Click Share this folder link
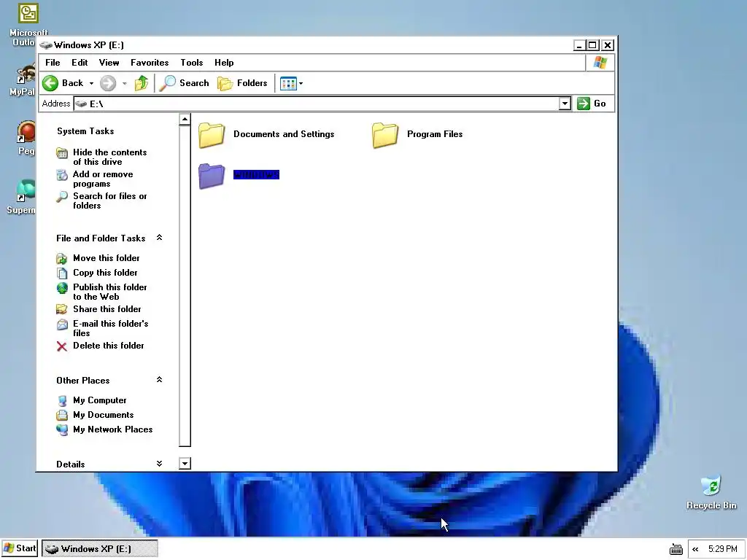Viewport: 747px width, 560px height. 107,309
